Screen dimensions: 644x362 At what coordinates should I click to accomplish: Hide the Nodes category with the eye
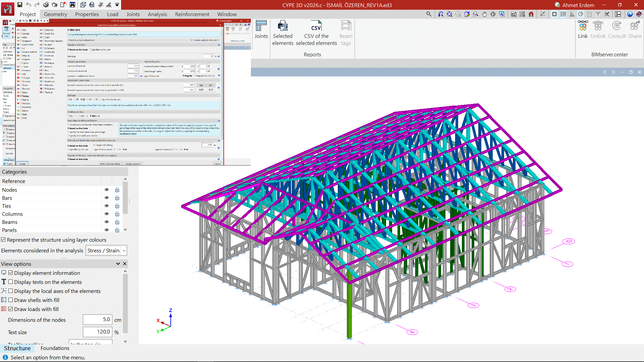tap(107, 190)
